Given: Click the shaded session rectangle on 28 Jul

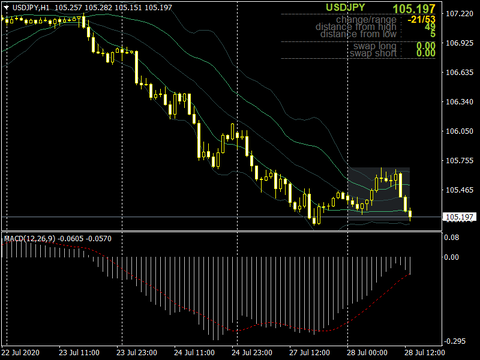Looking at the screenshot, I should [379, 194].
